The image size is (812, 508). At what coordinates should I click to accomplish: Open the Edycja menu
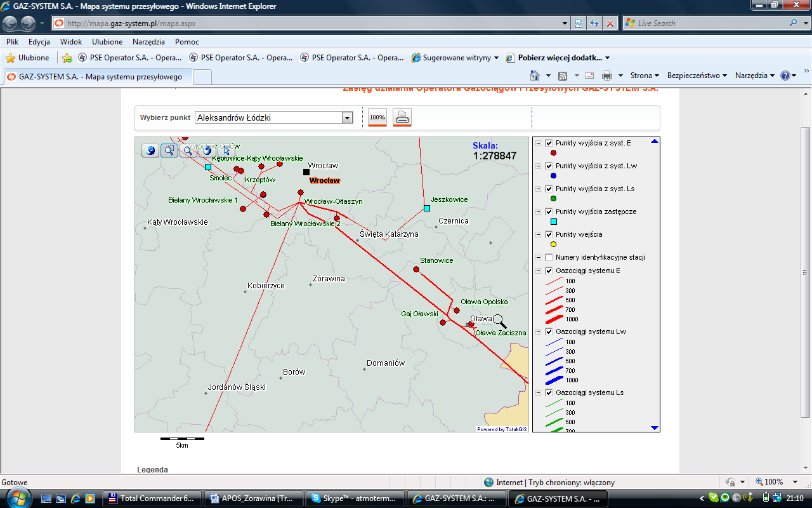click(x=39, y=41)
